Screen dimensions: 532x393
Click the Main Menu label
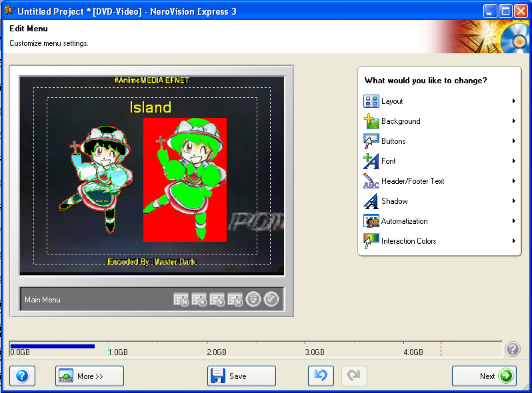pyautogui.click(x=43, y=300)
